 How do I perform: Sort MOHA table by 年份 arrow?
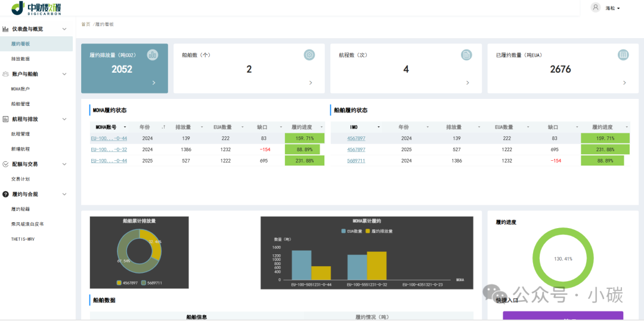(164, 127)
